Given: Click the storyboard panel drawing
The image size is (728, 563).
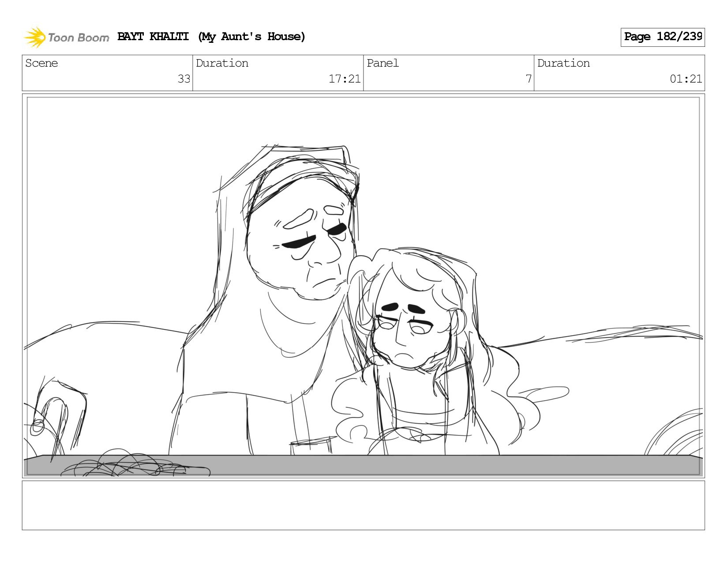Looking at the screenshot, I should (363, 286).
